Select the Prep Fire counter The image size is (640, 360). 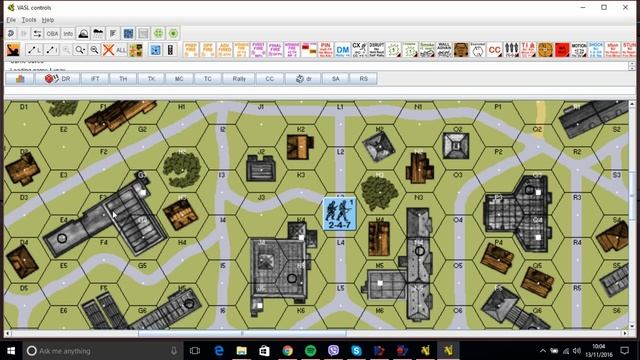pyautogui.click(x=191, y=49)
